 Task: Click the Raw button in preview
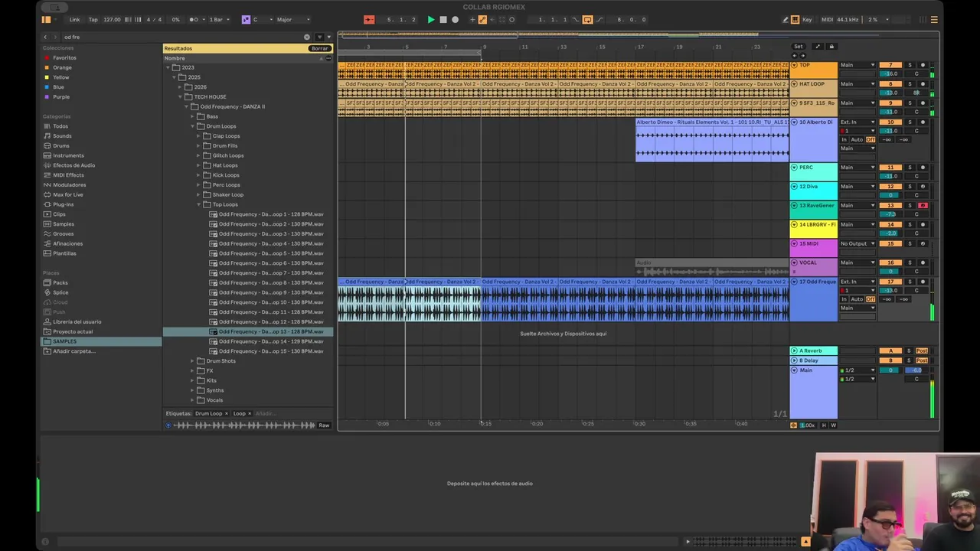[x=324, y=425]
